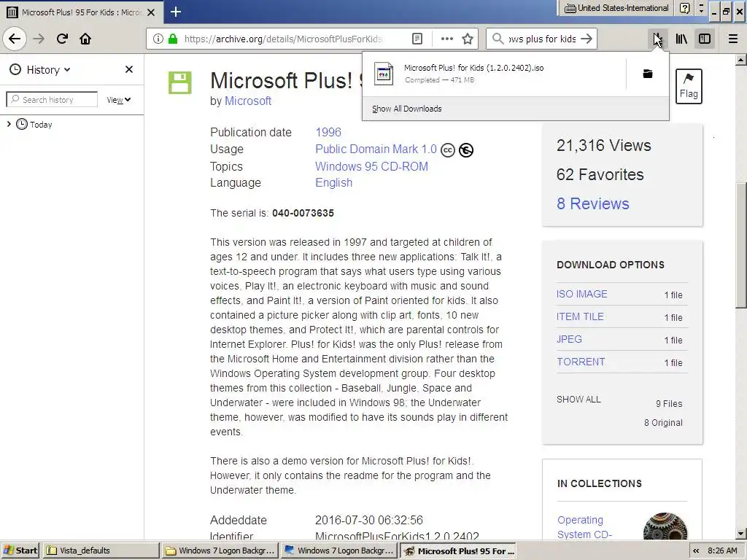Open the Windows 95 CD-ROM topic link
747x560 pixels.
[371, 167]
